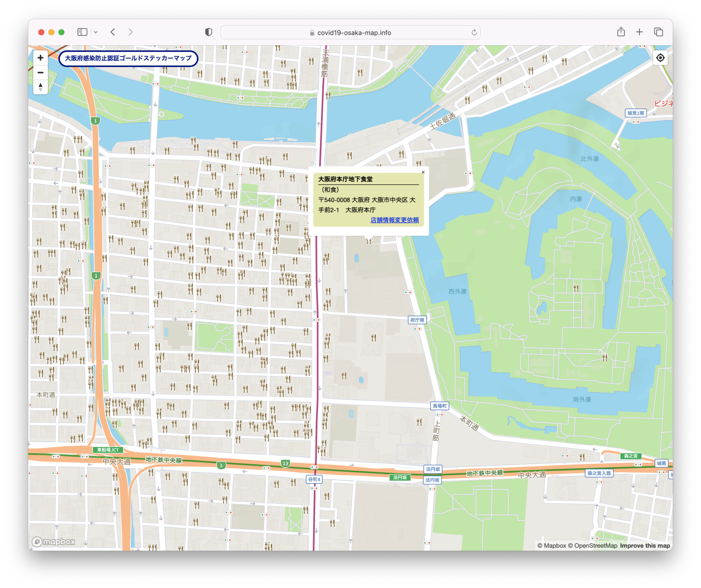The width and height of the screenshot is (701, 588).
Task: Open the sidebar dropdown chevron next to sidebar icon
Action: click(95, 32)
